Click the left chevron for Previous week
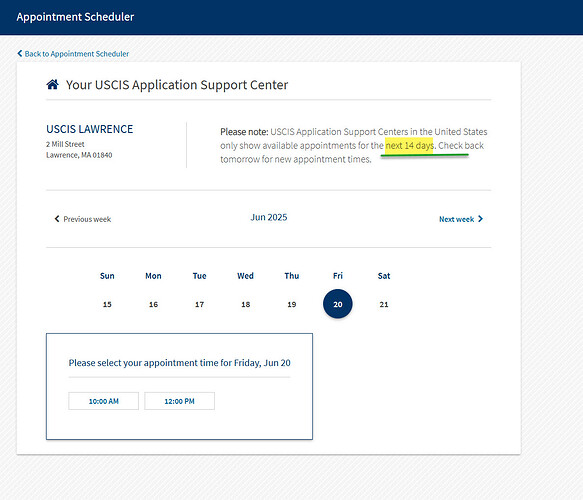 coord(57,219)
